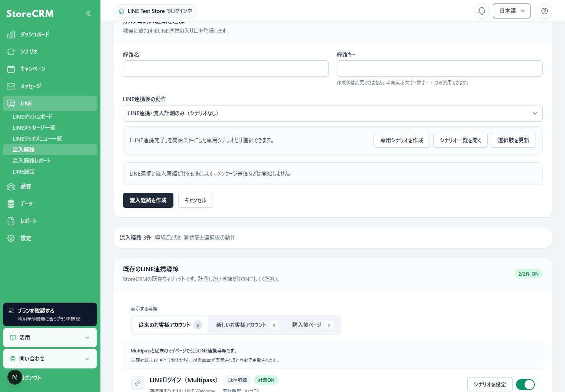Click the 流入経路 3件 heading
The image size is (565, 392).
[135, 238]
